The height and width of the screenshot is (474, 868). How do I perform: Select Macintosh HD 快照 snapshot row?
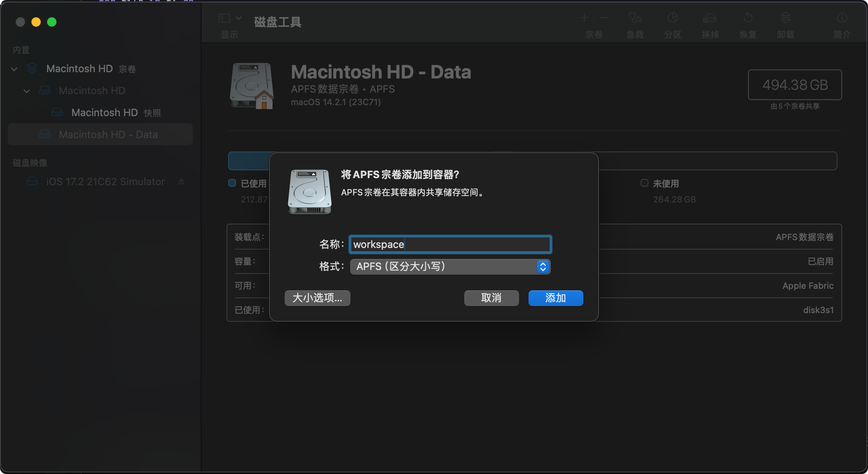100,113
